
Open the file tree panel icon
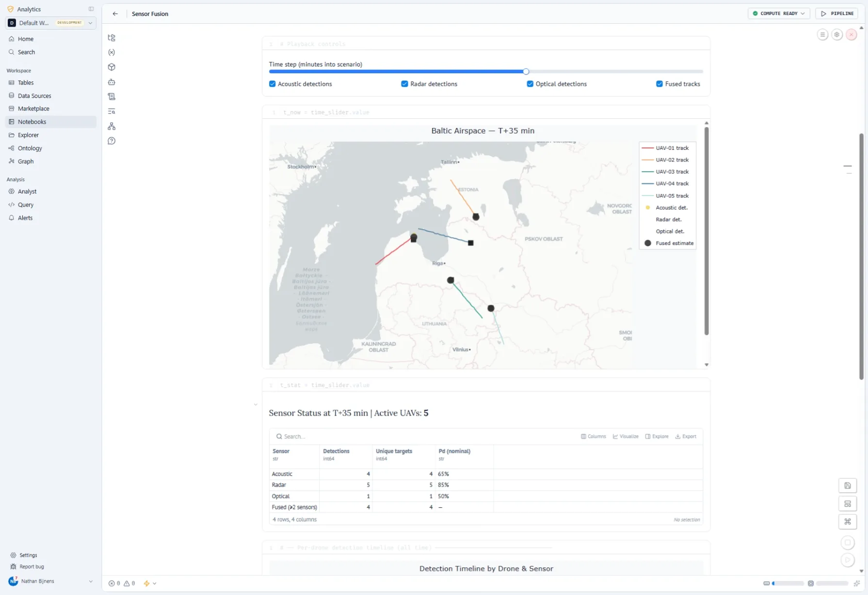tap(112, 38)
